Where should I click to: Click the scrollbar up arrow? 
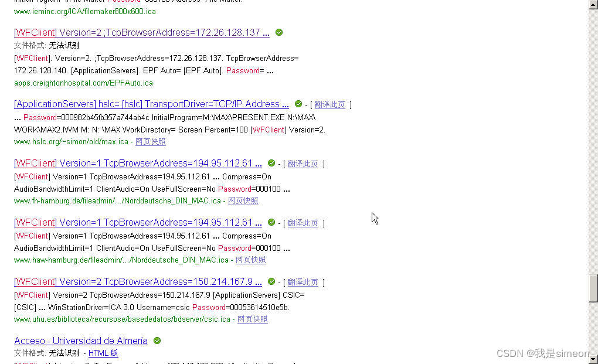(x=593, y=5)
